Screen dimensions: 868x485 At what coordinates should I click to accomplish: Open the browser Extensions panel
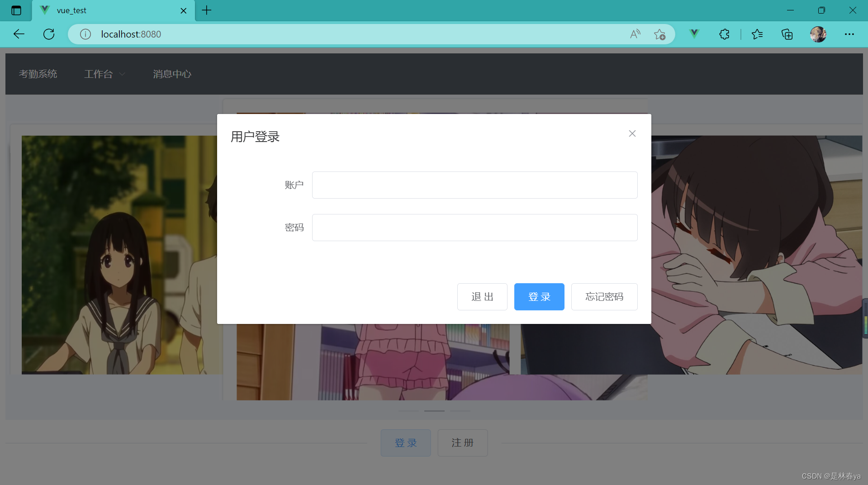coord(724,34)
